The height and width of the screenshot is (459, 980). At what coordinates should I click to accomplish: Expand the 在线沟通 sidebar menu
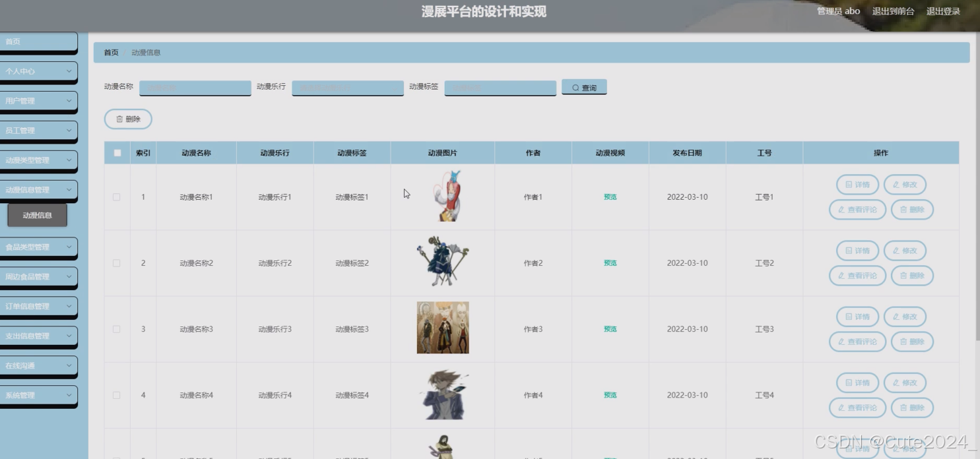[38, 366]
